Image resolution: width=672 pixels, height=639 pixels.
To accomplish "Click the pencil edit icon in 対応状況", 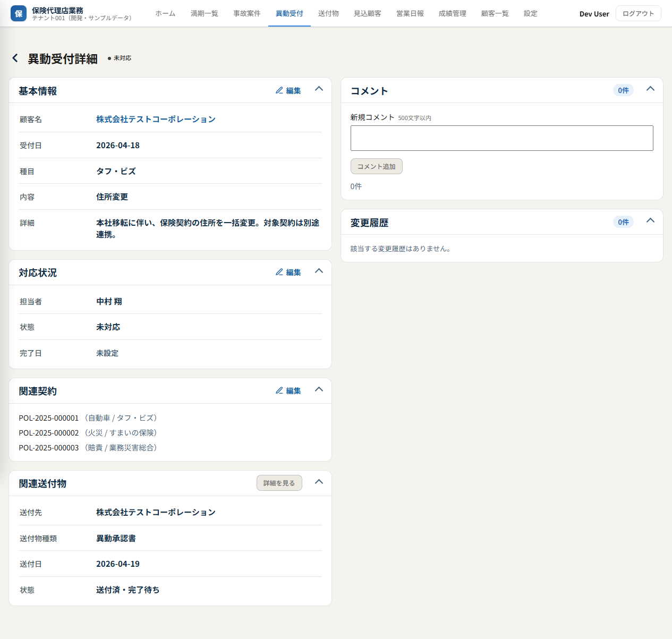I will [x=279, y=272].
